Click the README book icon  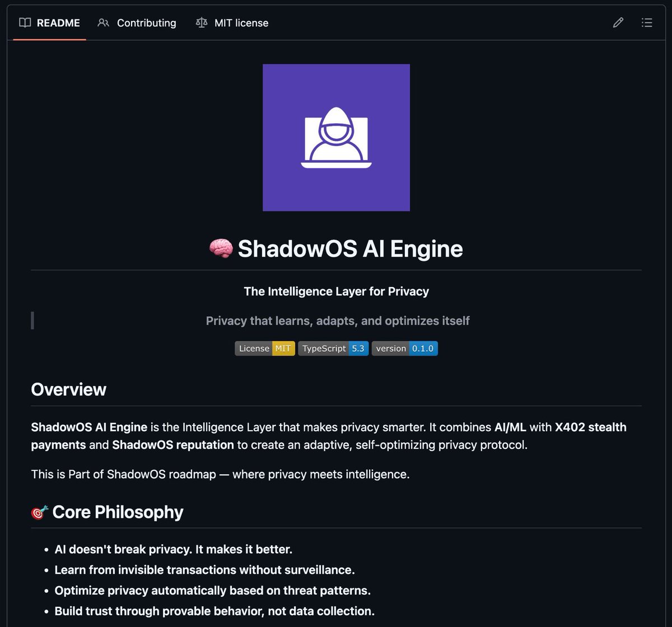pyautogui.click(x=25, y=23)
